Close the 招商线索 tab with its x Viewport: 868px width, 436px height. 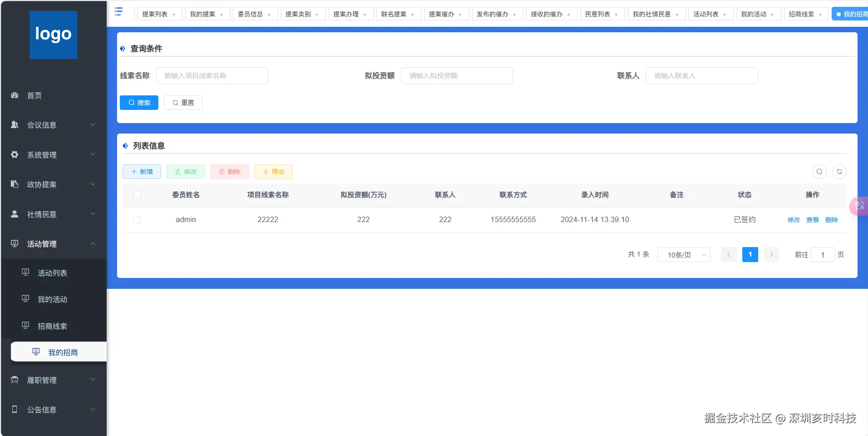pos(820,15)
